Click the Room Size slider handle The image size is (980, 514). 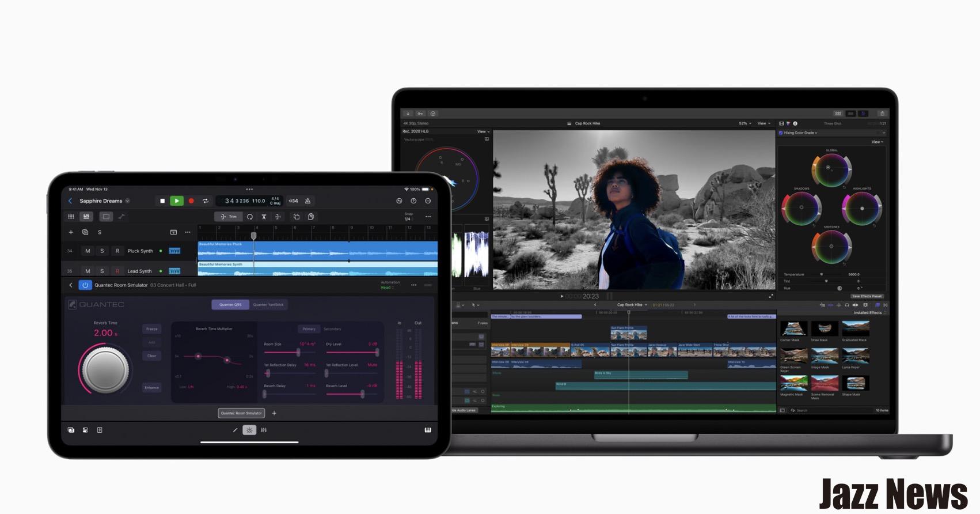pos(298,352)
